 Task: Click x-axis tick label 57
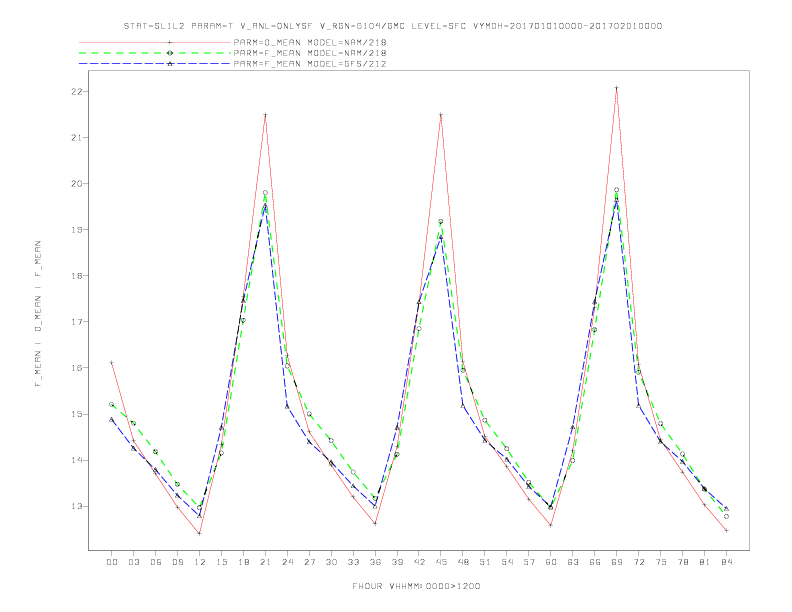(529, 562)
